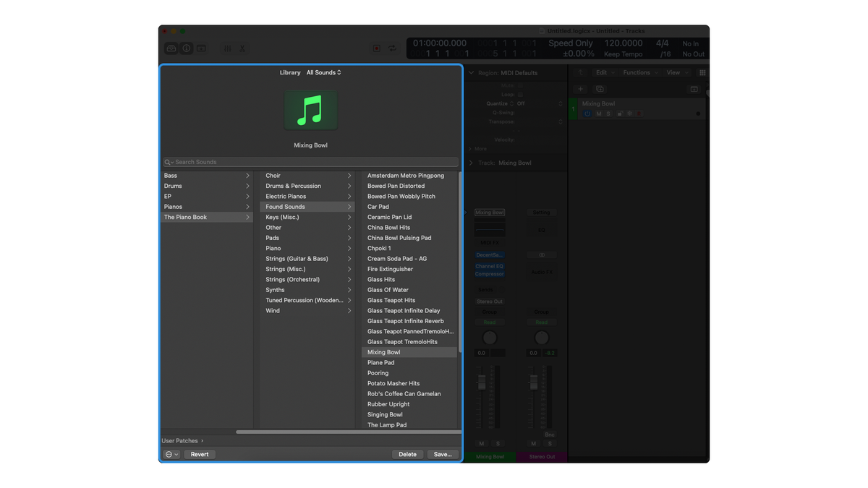
Task: Select the Scissors tool icon
Action: [242, 48]
